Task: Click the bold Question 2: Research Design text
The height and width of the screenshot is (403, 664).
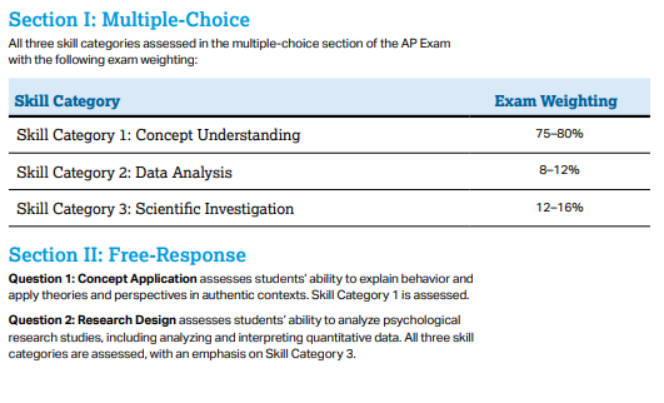Action: tap(92, 320)
